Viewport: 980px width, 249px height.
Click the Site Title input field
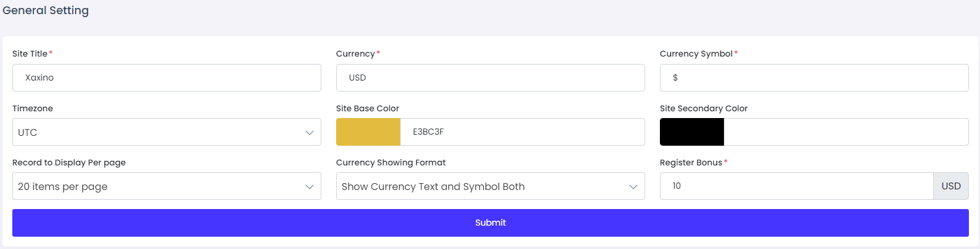pos(166,78)
